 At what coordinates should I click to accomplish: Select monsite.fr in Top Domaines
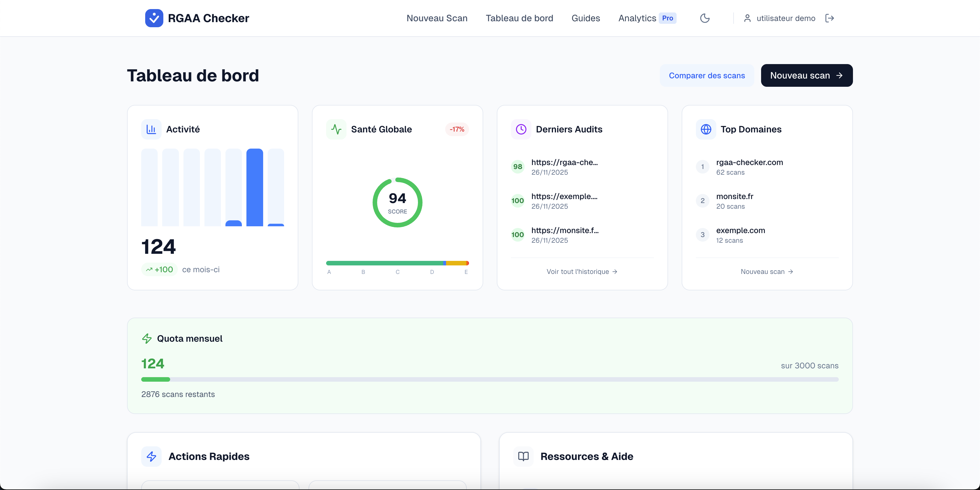pyautogui.click(x=734, y=197)
